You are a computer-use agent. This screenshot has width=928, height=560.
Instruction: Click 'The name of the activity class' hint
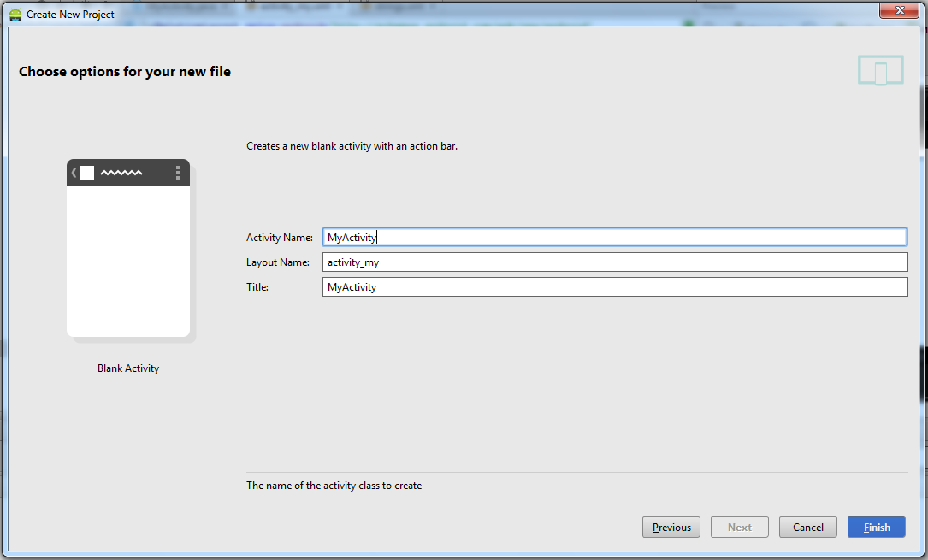(334, 486)
